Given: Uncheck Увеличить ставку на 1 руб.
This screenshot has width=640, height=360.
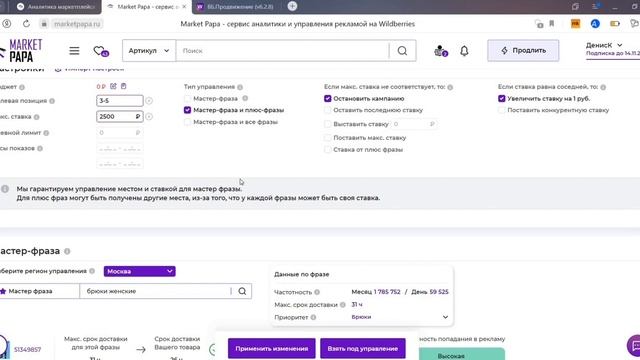Looking at the screenshot, I should pos(502,98).
